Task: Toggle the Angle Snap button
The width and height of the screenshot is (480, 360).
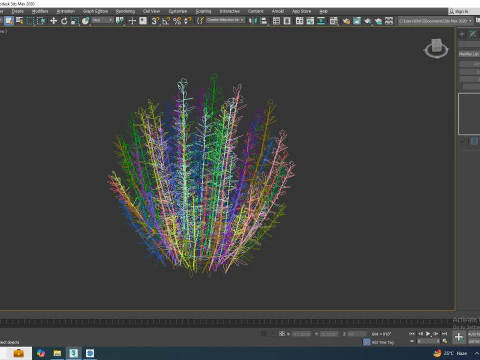Action: pyautogui.click(x=166, y=21)
